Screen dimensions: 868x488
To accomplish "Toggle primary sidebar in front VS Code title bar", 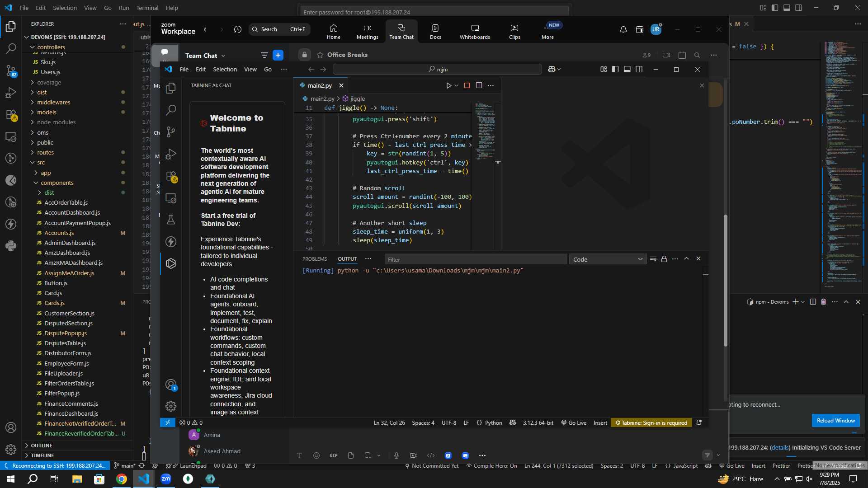I will tap(615, 69).
